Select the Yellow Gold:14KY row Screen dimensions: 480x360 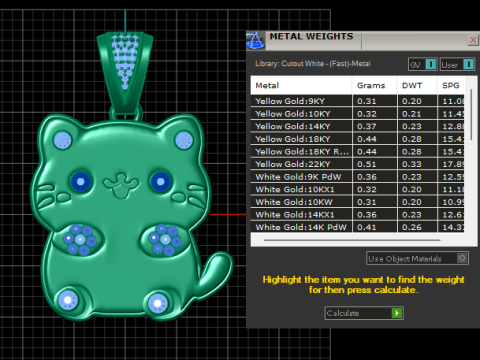pos(357,126)
